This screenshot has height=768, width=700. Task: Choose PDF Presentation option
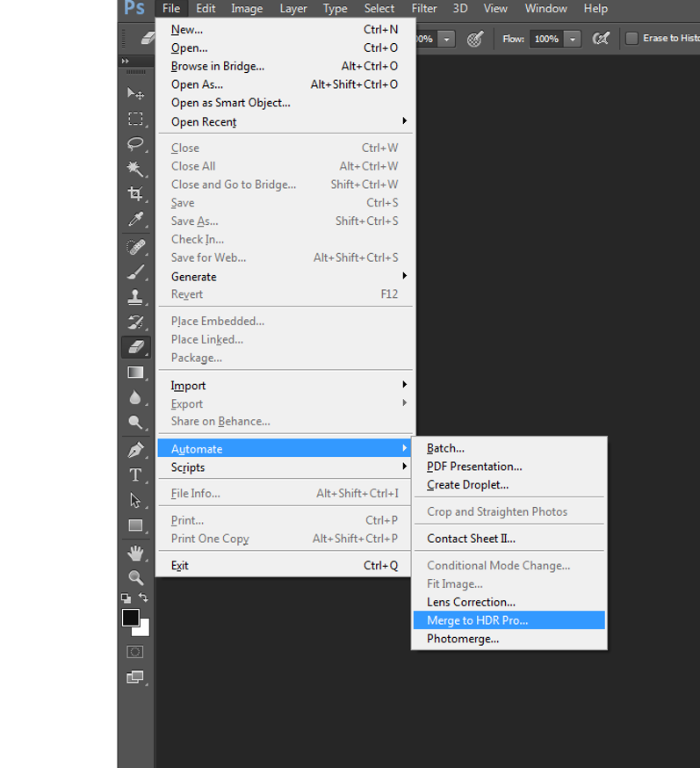point(509,467)
